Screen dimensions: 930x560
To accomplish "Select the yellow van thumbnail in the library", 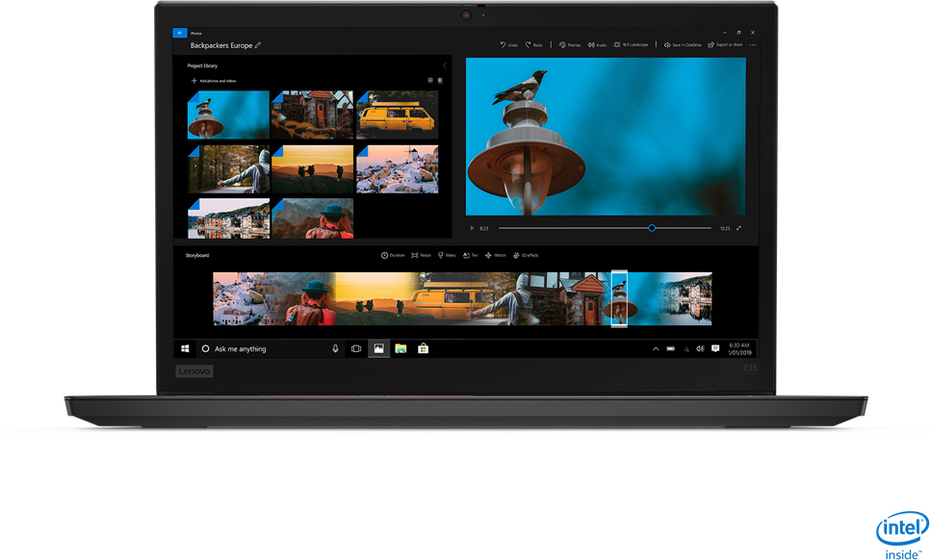I will click(x=397, y=115).
